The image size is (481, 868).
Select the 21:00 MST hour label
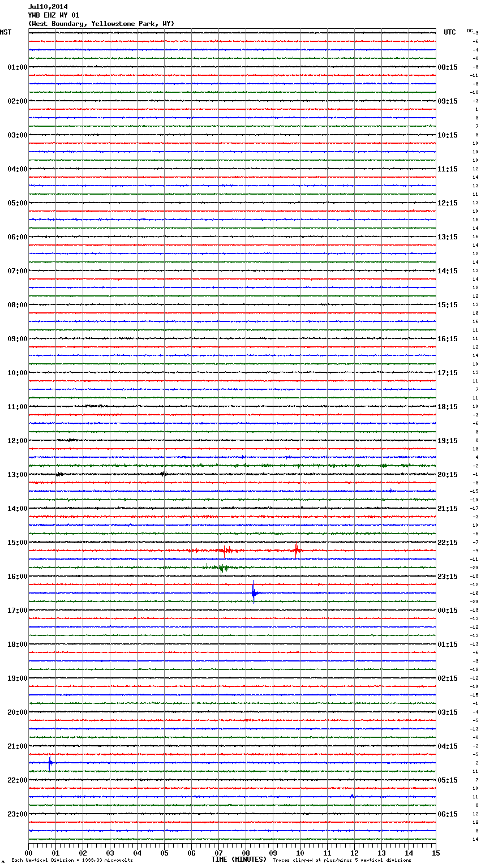click(17, 746)
